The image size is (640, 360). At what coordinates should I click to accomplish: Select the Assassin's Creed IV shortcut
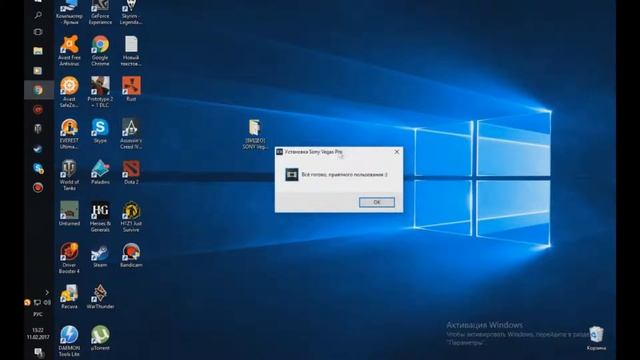131,134
